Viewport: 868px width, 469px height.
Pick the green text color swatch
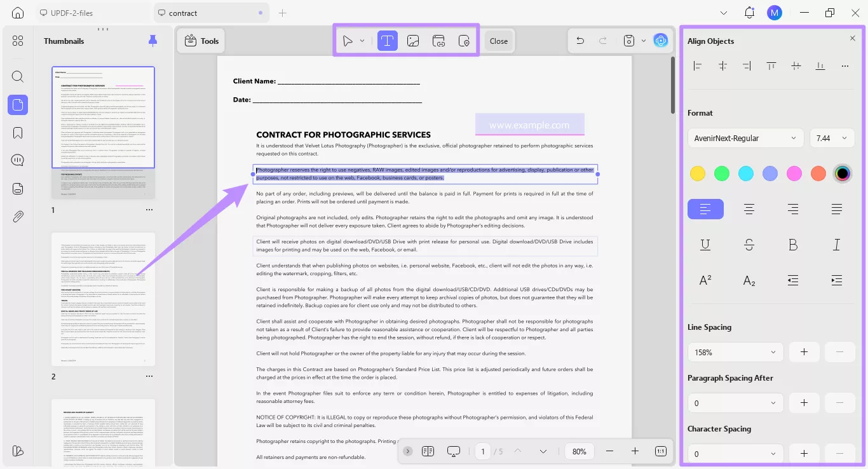[722, 173]
